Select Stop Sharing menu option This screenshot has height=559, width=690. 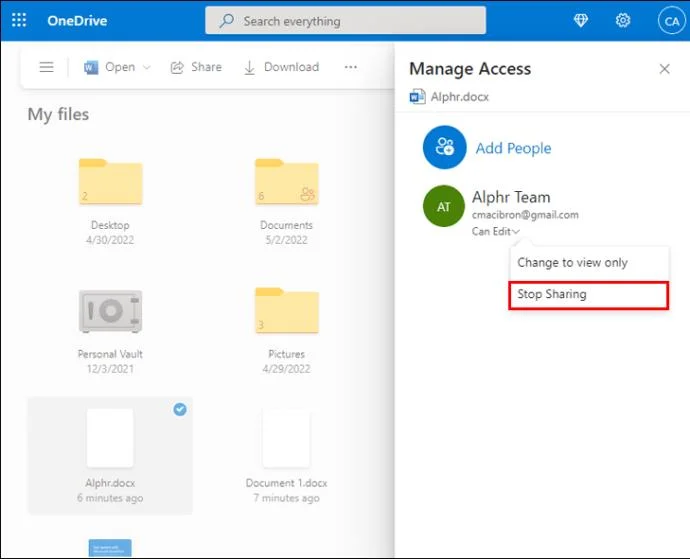589,294
